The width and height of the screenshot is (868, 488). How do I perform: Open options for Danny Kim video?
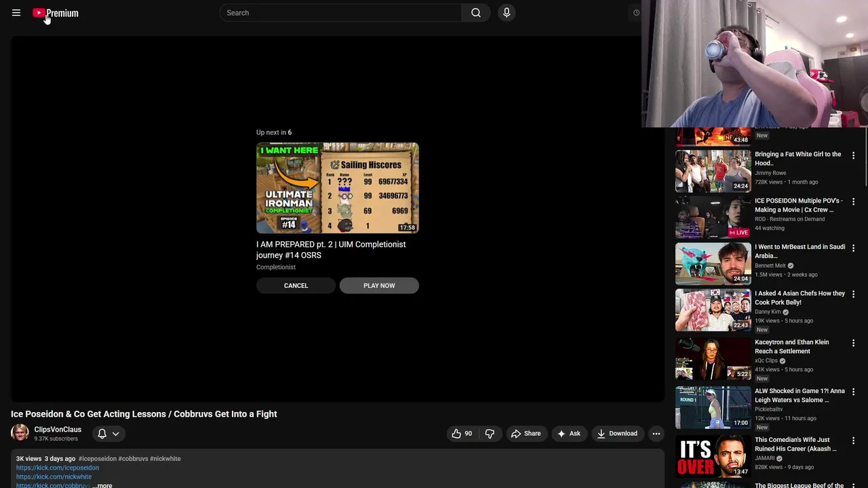pos(853,294)
